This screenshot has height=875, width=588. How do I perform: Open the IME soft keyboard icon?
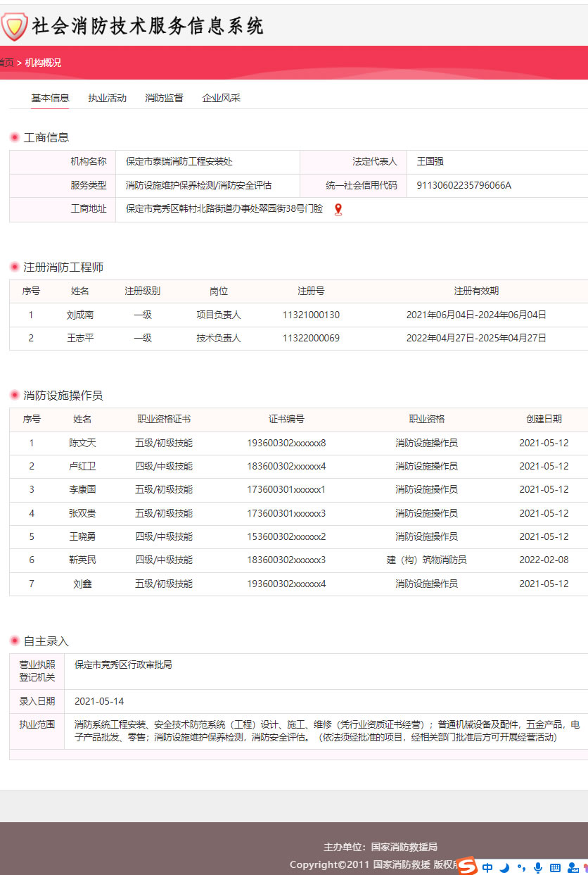pyautogui.click(x=555, y=868)
